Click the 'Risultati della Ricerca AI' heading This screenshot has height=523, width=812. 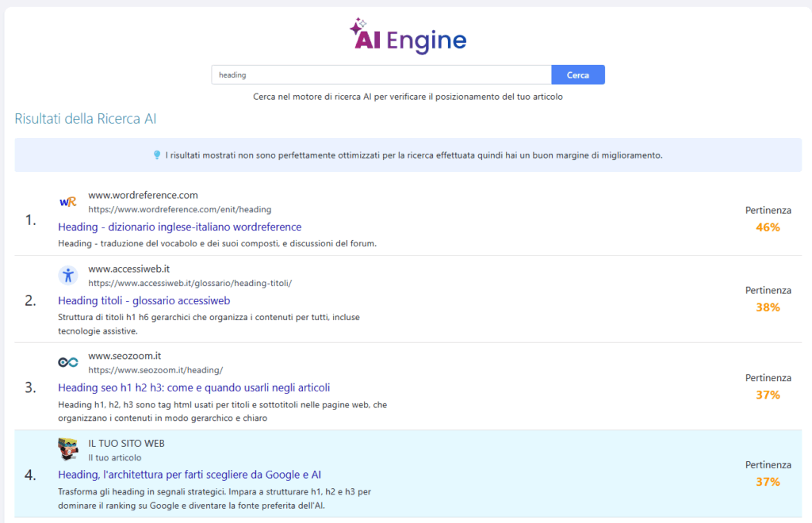point(86,118)
